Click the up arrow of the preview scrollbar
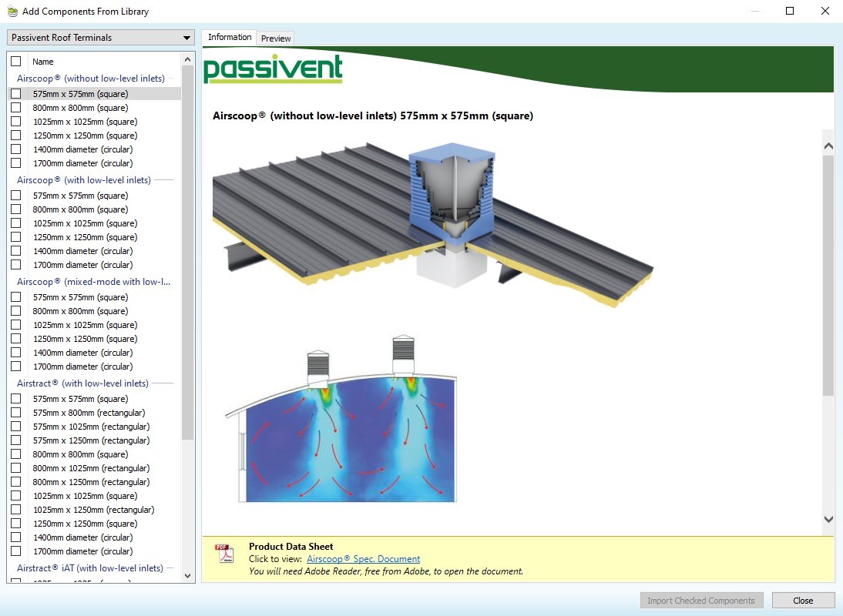The height and width of the screenshot is (616, 843). point(828,144)
